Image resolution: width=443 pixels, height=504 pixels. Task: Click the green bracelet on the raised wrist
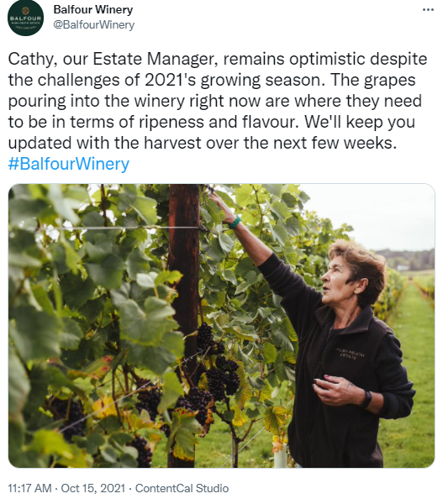pos(235,223)
